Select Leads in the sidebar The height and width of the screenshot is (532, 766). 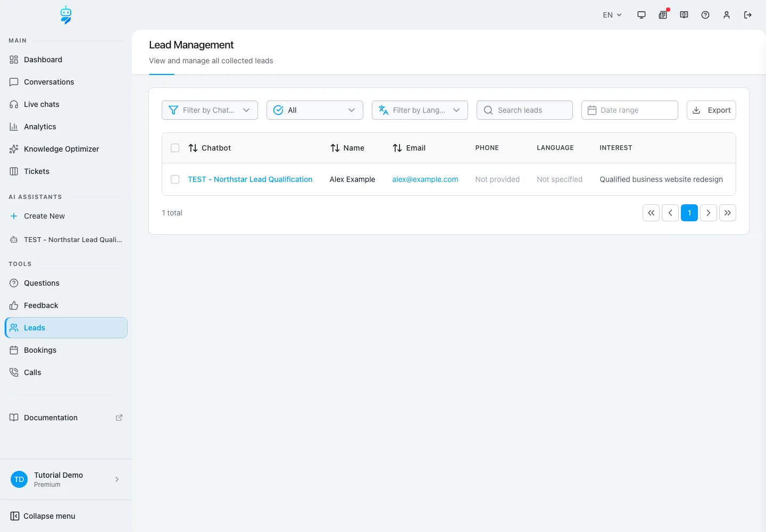[66, 328]
